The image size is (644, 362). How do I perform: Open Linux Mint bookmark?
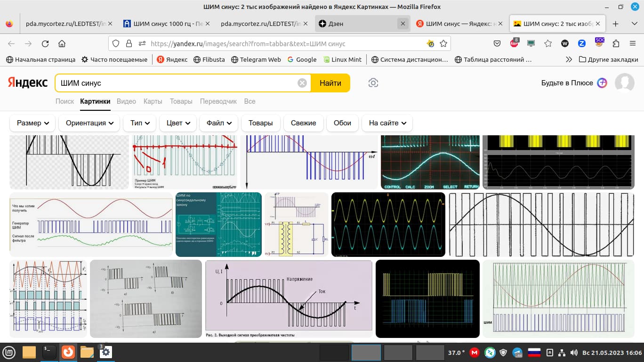(342, 59)
